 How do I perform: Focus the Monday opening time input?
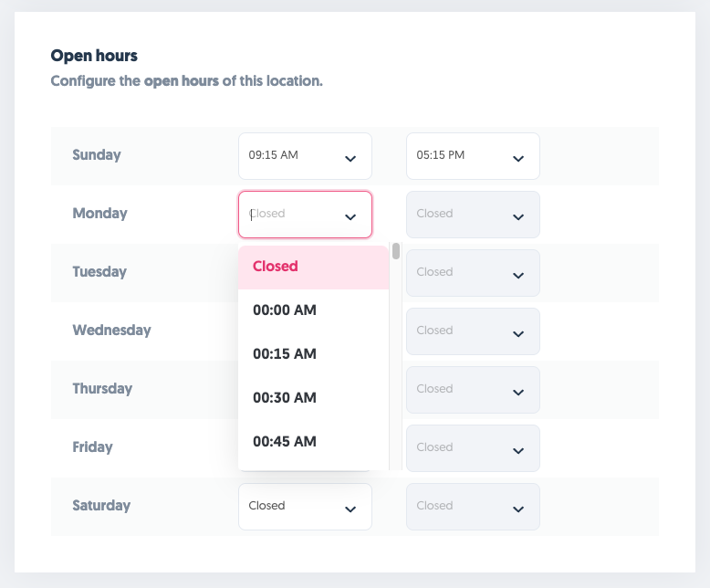tap(287, 215)
